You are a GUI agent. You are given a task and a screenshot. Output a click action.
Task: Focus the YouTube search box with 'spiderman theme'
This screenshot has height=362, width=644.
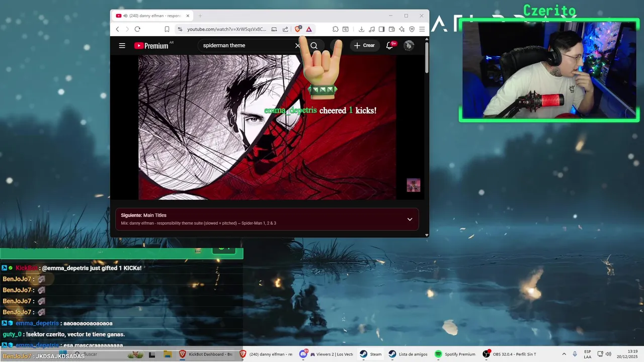tap(247, 45)
